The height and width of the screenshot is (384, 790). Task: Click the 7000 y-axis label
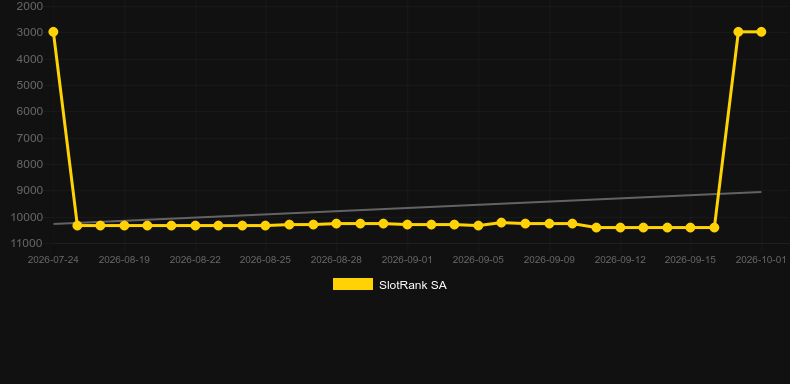coord(30,138)
